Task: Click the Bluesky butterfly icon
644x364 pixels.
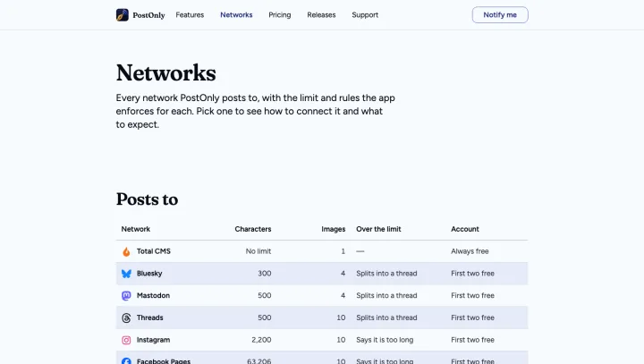Action: [x=126, y=274]
